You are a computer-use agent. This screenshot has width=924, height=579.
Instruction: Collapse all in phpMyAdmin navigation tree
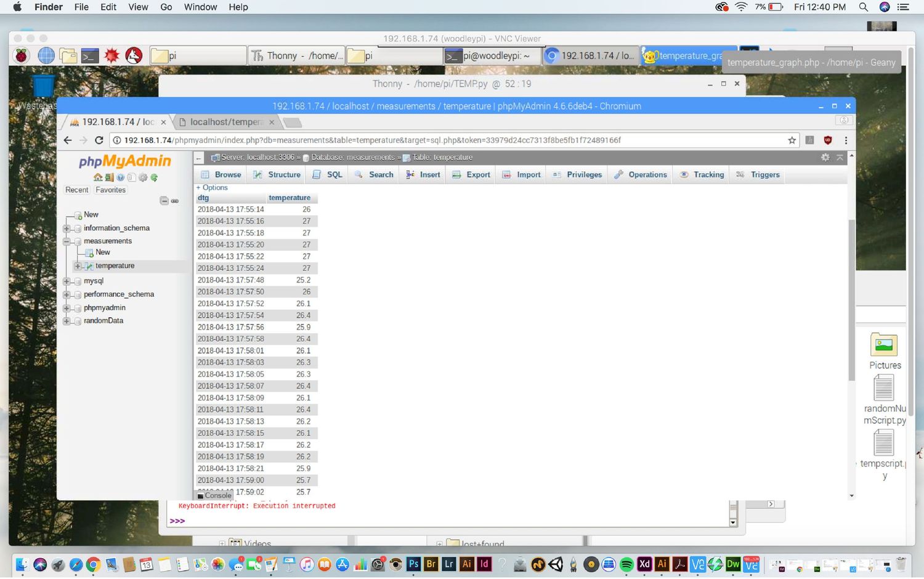(164, 201)
